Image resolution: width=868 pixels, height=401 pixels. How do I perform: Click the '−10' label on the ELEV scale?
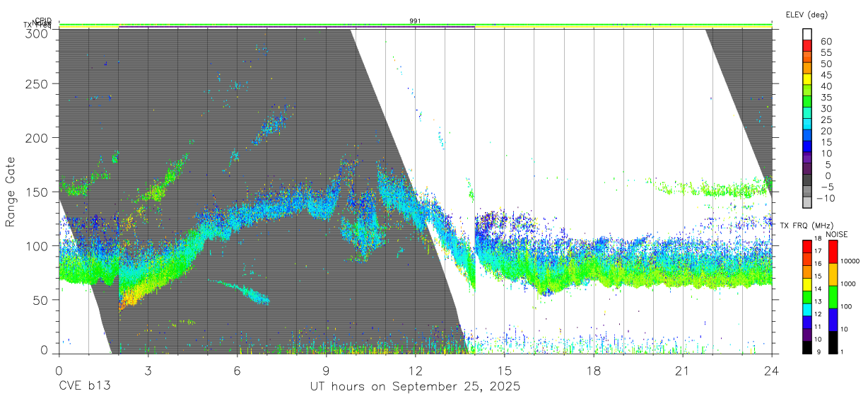point(826,198)
